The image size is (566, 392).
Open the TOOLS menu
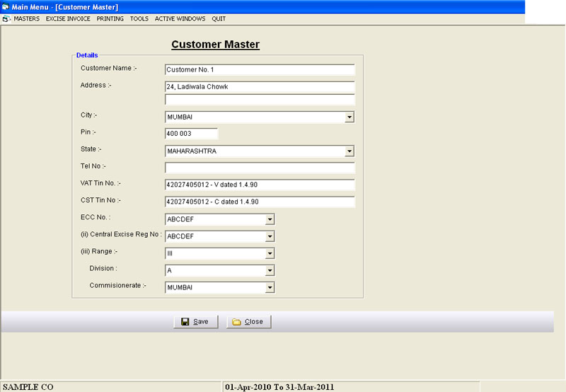click(x=139, y=19)
